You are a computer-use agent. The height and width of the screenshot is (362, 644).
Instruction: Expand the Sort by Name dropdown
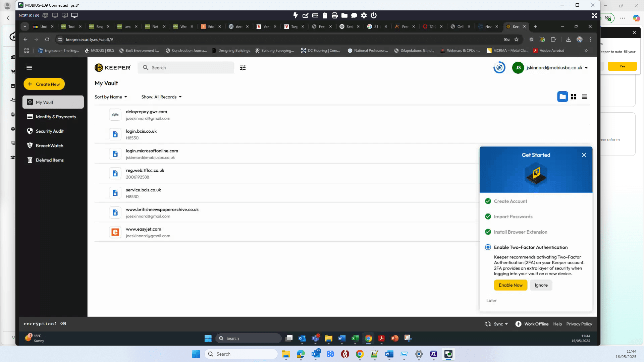point(111,97)
